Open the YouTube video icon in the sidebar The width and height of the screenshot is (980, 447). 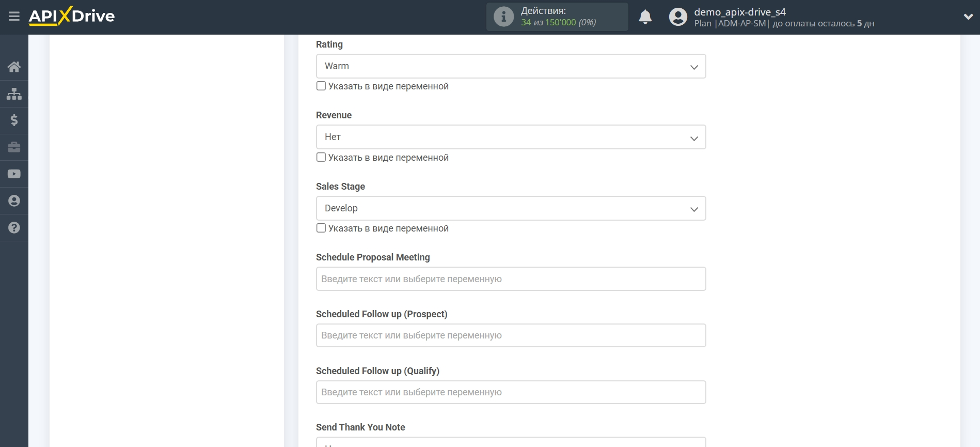point(14,174)
